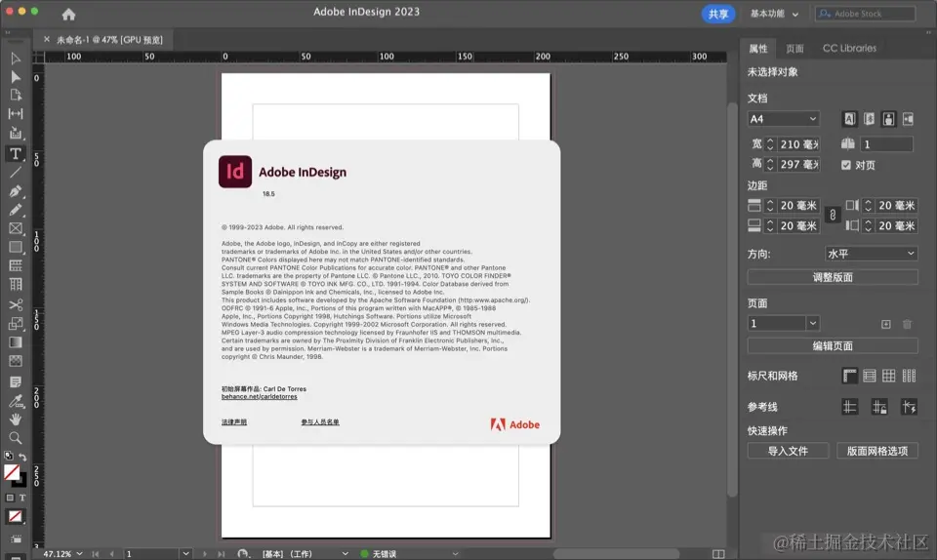The image size is (937, 560).
Task: Select the Hand tool
Action: point(16,420)
